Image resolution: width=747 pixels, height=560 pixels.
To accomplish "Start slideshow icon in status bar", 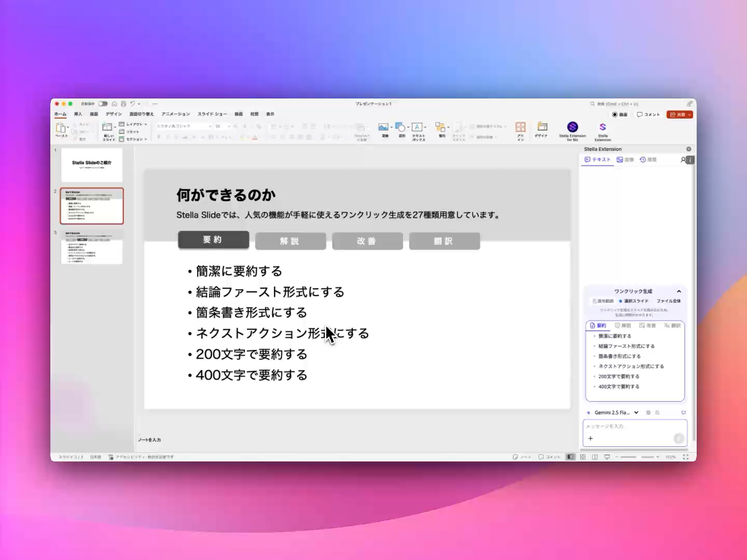I will coord(607,457).
